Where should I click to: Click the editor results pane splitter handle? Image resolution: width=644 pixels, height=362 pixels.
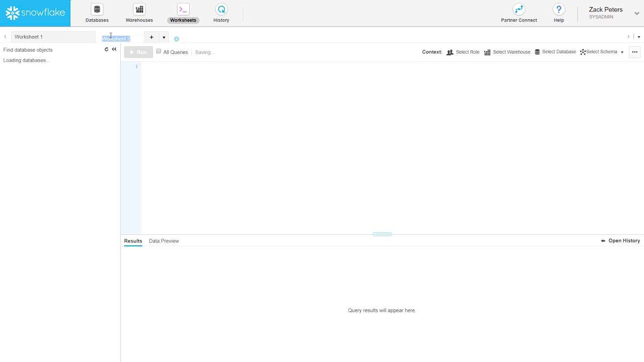(382, 234)
